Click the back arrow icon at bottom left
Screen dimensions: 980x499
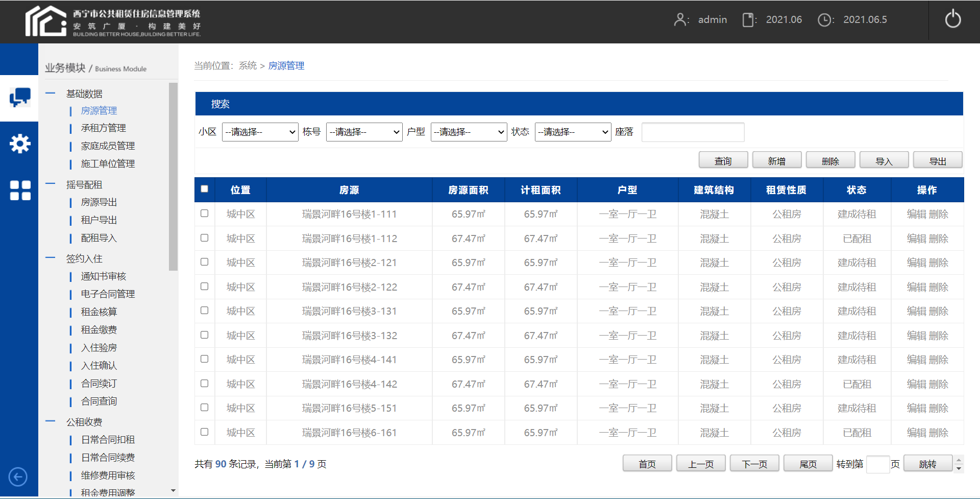(x=17, y=477)
